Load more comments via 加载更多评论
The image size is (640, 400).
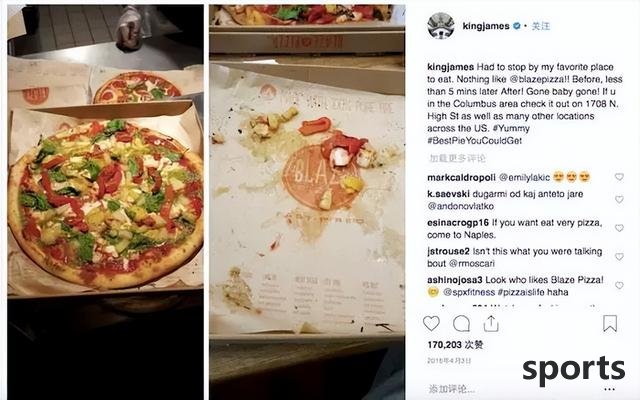tap(457, 158)
